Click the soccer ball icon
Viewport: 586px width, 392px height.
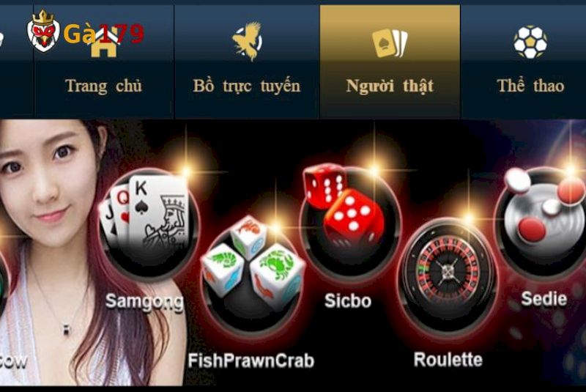530,42
